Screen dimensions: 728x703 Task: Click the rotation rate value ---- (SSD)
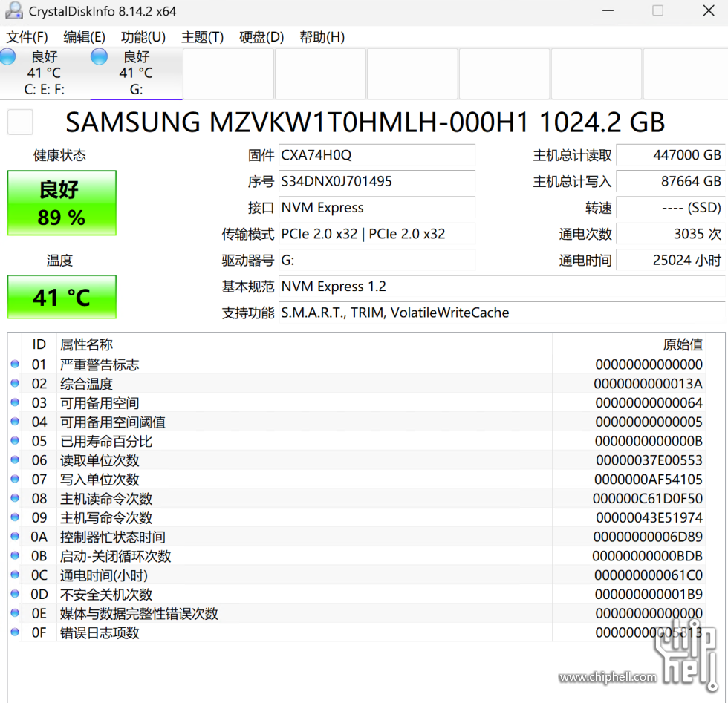(x=670, y=207)
